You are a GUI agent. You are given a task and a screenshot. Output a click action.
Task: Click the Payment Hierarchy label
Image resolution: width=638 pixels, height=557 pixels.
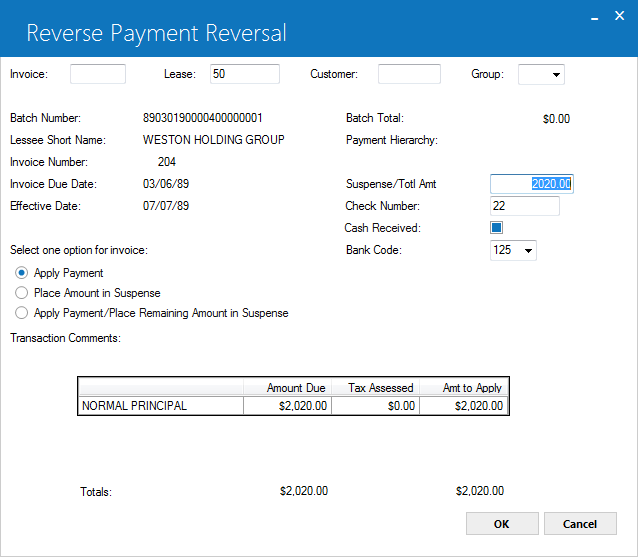[x=392, y=140]
